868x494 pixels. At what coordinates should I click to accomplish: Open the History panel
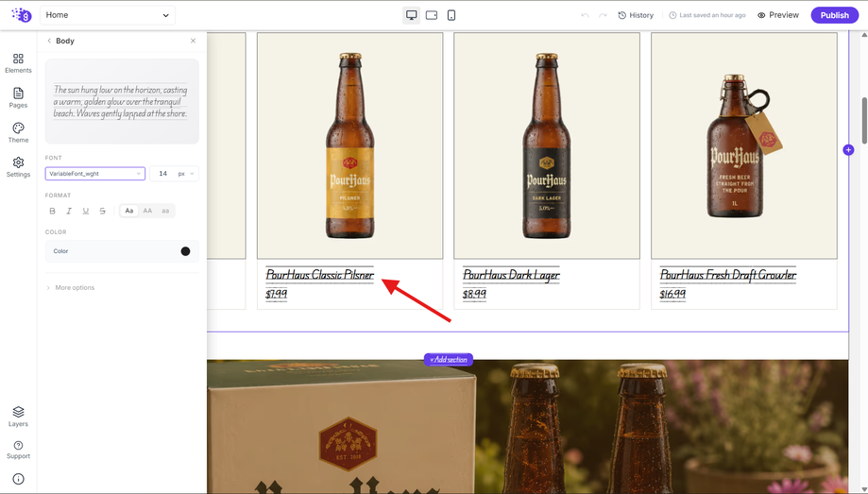point(636,15)
